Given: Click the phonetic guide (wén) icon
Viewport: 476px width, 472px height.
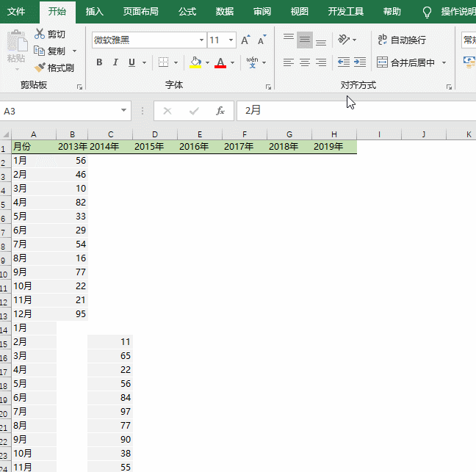Looking at the screenshot, I should point(252,62).
